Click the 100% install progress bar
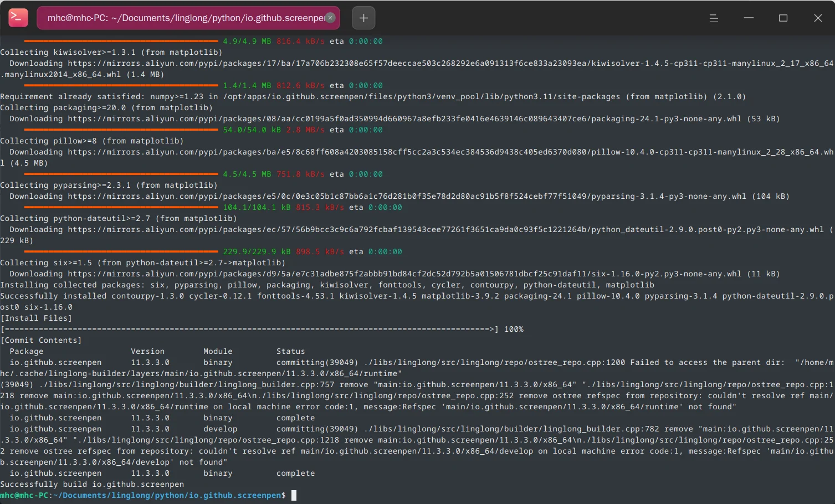Image resolution: width=835 pixels, height=504 pixels. point(262,329)
